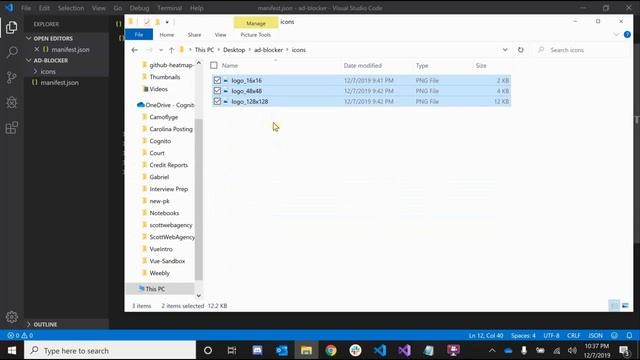Open the Debug activity icon in VS Code

click(11, 102)
